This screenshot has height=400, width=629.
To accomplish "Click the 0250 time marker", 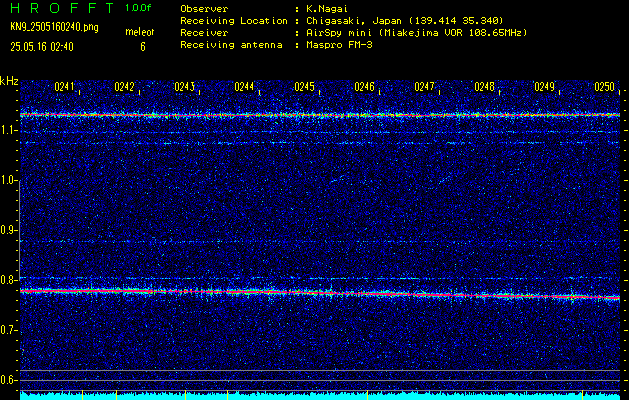I will click(x=605, y=87).
